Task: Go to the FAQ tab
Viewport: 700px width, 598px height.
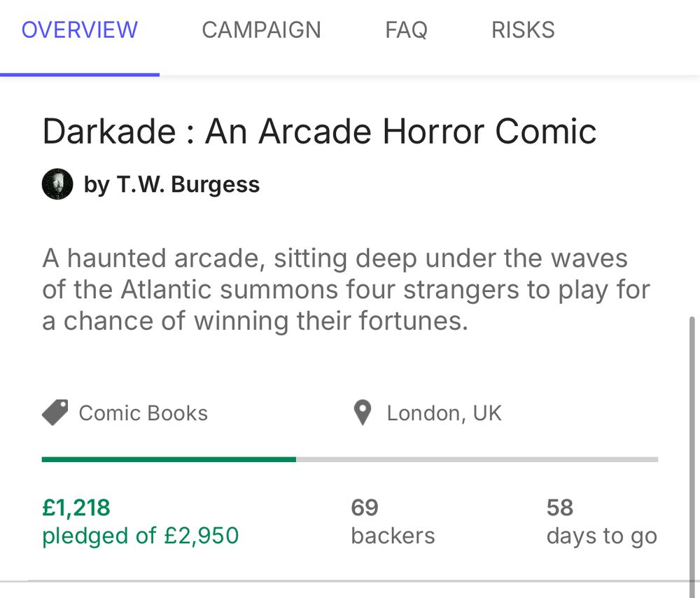Action: click(x=406, y=30)
